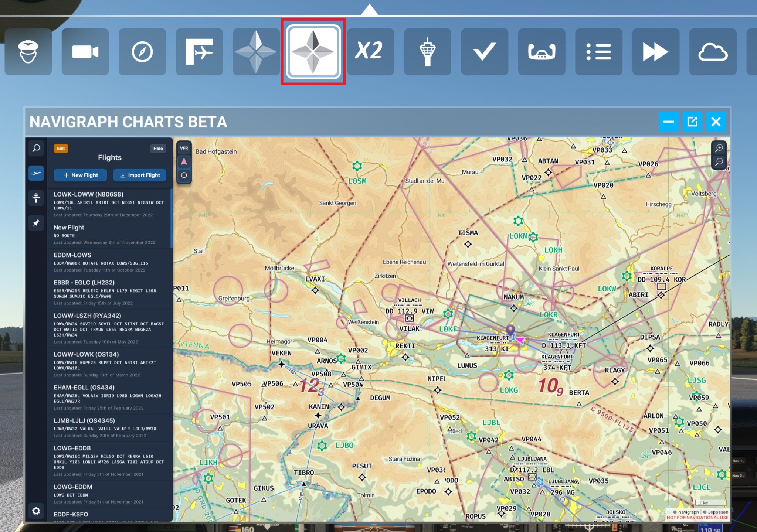757x532 pixels.
Task: Open Navigraph settings gear
Action: [x=36, y=511]
